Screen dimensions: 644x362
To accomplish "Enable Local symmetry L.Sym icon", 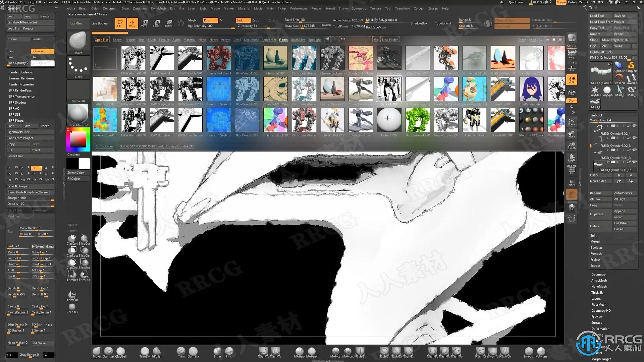I will pyautogui.click(x=572, y=93).
